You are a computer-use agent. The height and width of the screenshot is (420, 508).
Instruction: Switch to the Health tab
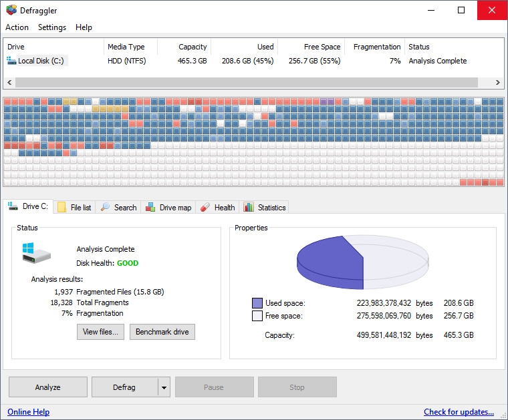(x=218, y=207)
